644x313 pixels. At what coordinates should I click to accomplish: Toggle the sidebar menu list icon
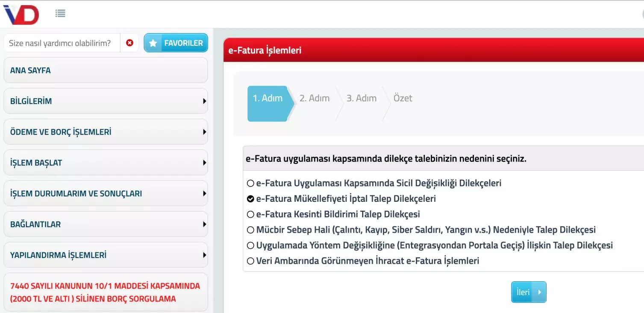coord(60,13)
